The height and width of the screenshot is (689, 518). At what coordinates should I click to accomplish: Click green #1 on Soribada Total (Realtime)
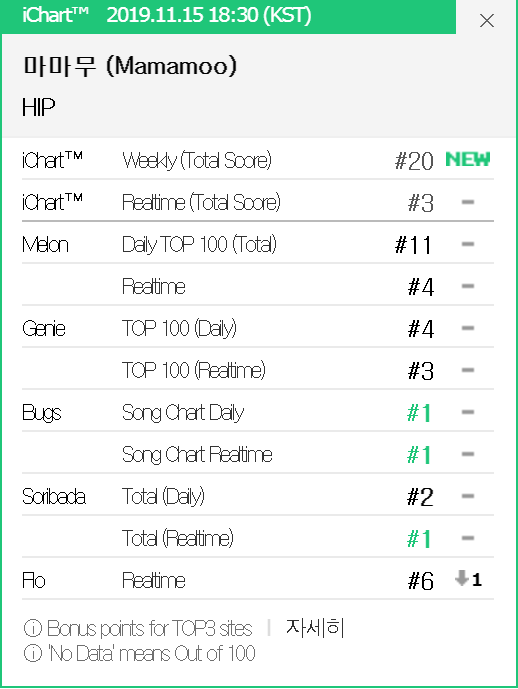pyautogui.click(x=419, y=539)
